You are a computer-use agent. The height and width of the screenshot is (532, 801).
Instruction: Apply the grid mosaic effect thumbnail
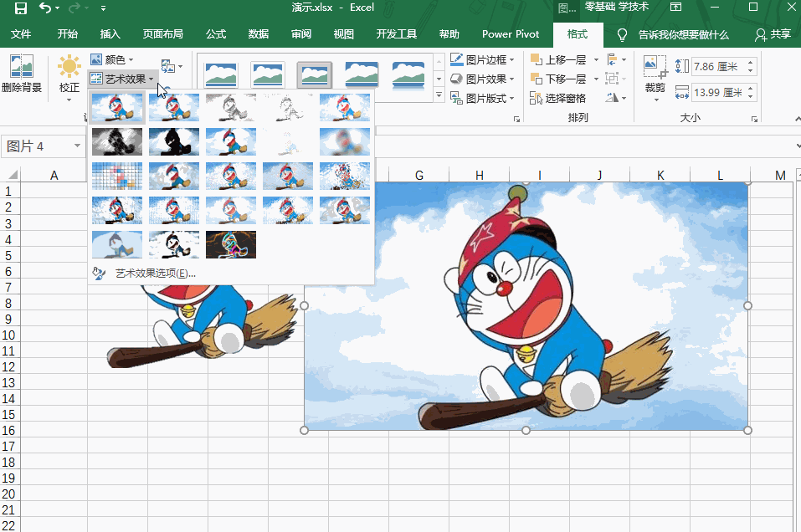(x=117, y=176)
